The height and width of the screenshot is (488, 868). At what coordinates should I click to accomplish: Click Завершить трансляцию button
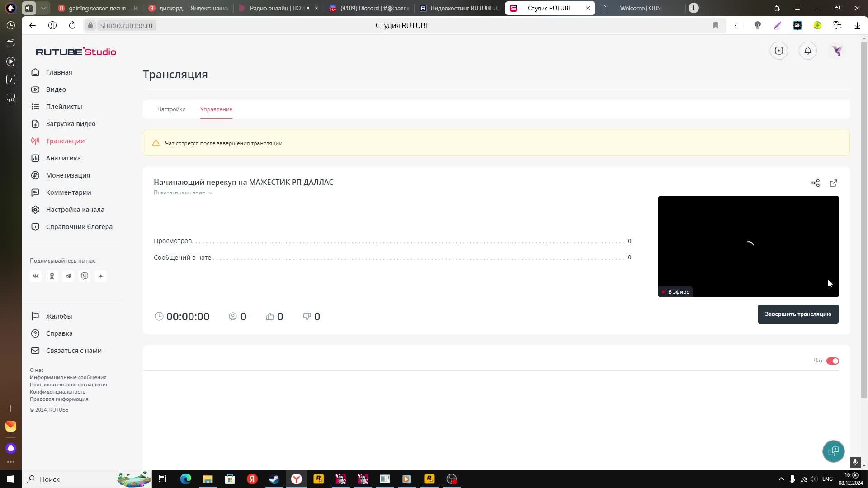pos(798,314)
